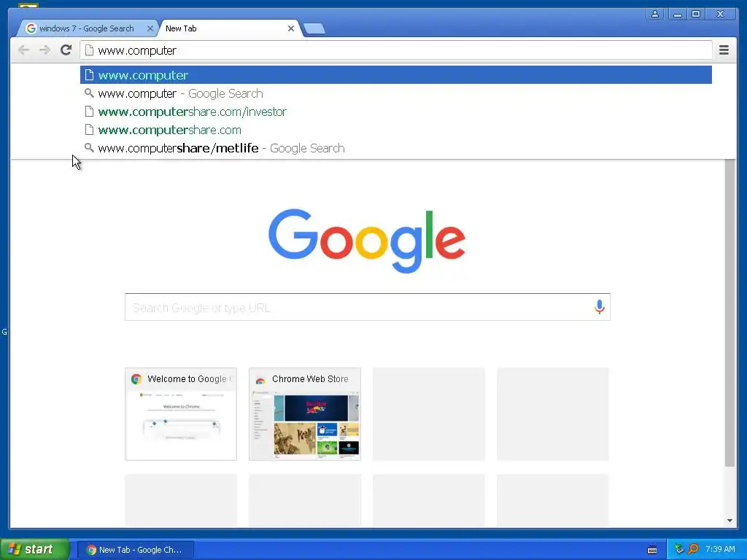The width and height of the screenshot is (747, 560).
Task: Open the Chrome Web Store thumbnail
Action: (305, 414)
